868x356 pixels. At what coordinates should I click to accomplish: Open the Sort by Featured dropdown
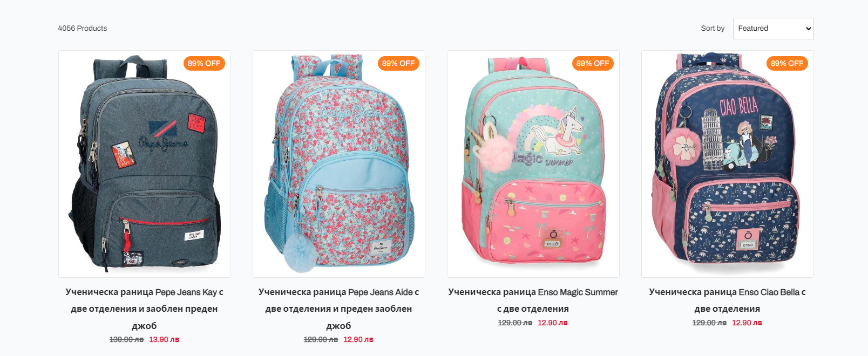pyautogui.click(x=773, y=29)
